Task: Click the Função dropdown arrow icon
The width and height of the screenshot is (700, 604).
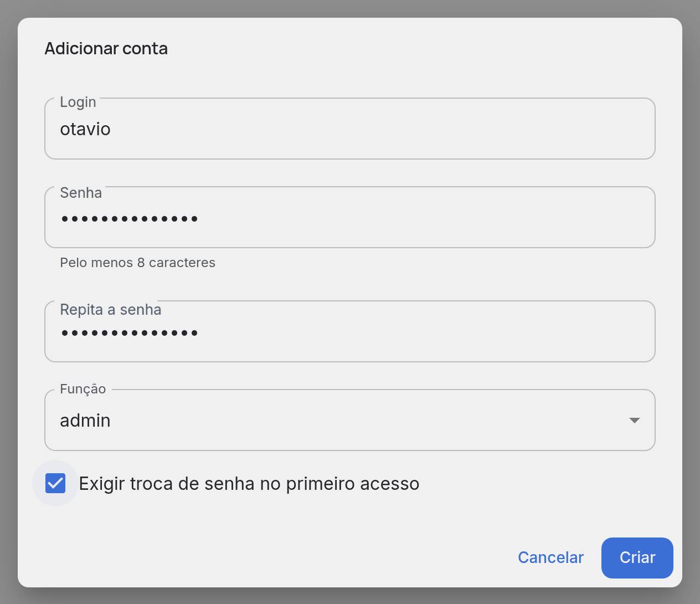Action: pos(635,421)
